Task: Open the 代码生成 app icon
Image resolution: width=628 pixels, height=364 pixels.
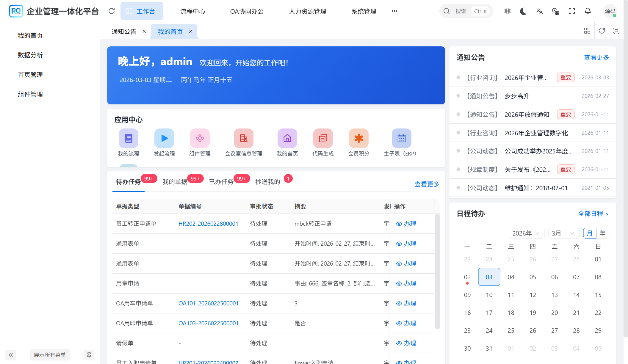Action: [x=323, y=138]
